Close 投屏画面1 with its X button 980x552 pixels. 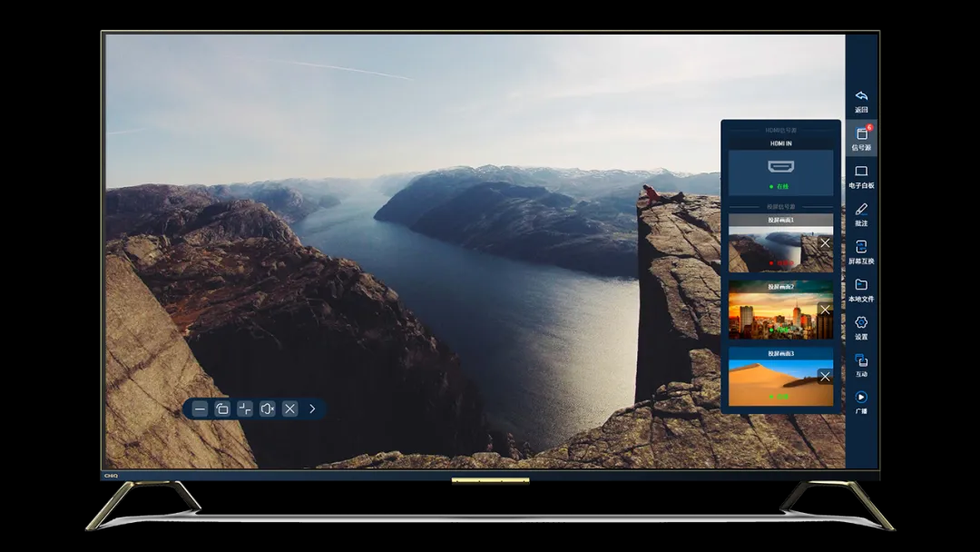click(825, 243)
